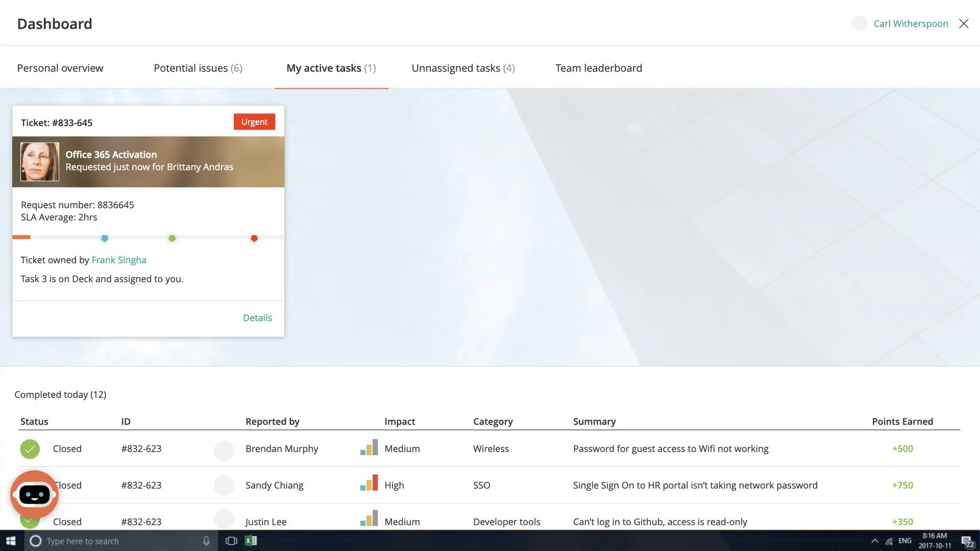
Task: Click Brittany Andras's photo thumbnail
Action: 40,162
